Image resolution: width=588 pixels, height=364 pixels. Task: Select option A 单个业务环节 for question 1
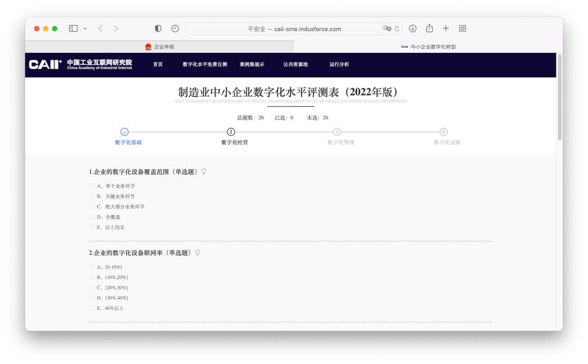pos(90,186)
